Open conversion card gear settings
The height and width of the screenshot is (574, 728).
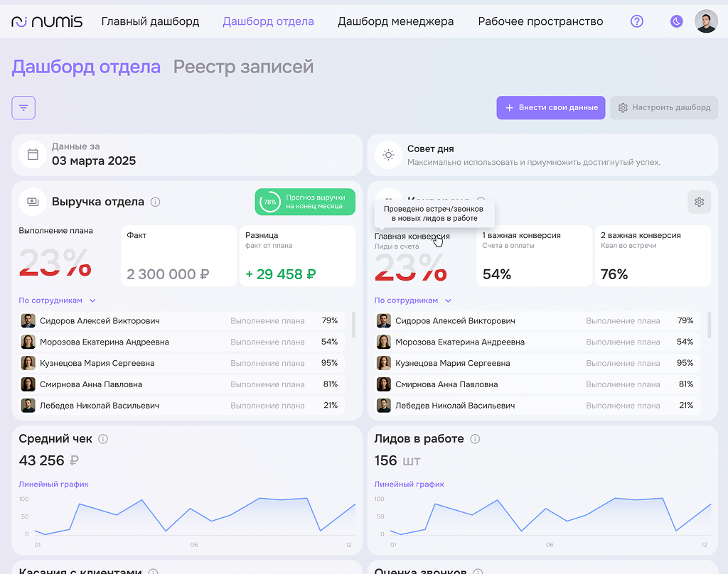[699, 202]
